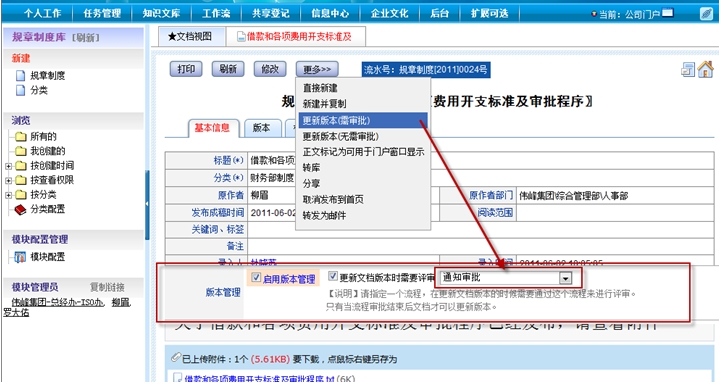Click the 分类 document icon under 新建
Image resolution: width=719 pixels, height=383 pixels.
[x=21, y=90]
